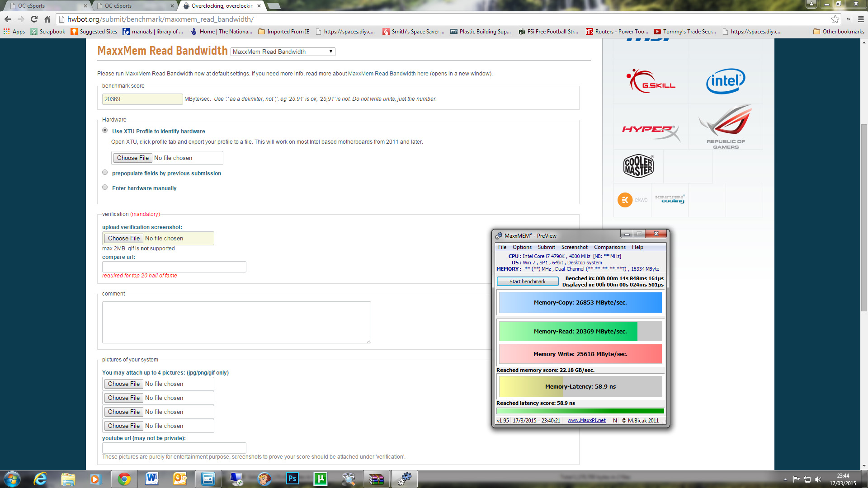
Task: Open Windows Media Player from taskbar
Action: click(x=95, y=479)
